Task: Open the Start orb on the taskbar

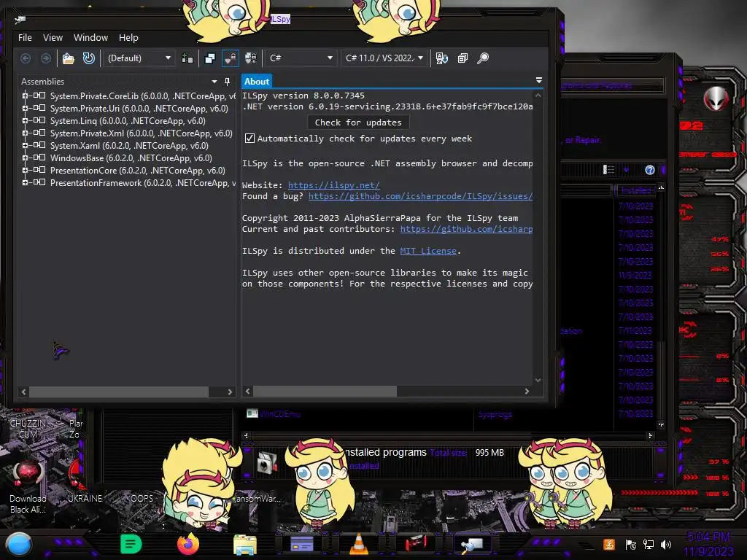Action: pos(19,545)
